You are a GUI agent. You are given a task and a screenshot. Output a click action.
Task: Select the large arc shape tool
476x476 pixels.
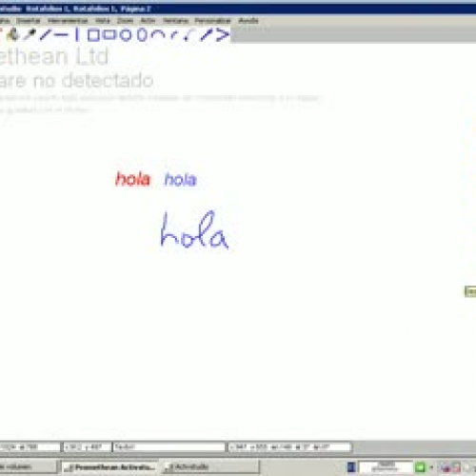(158, 34)
